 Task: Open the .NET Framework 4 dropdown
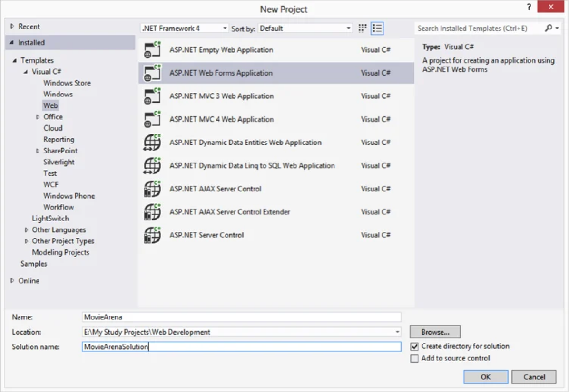184,28
